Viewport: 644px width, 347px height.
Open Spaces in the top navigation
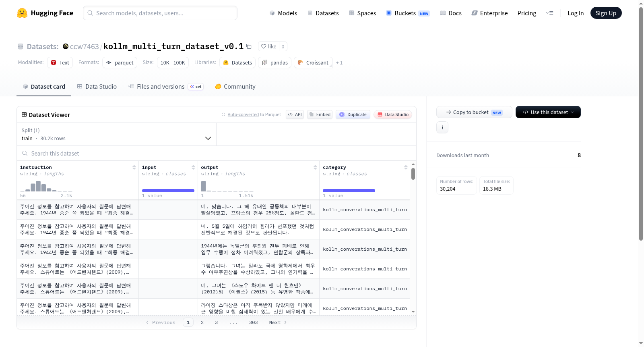click(x=362, y=13)
